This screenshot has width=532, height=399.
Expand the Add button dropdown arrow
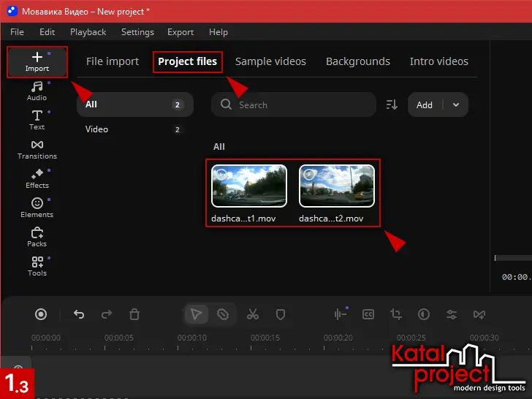click(x=456, y=104)
